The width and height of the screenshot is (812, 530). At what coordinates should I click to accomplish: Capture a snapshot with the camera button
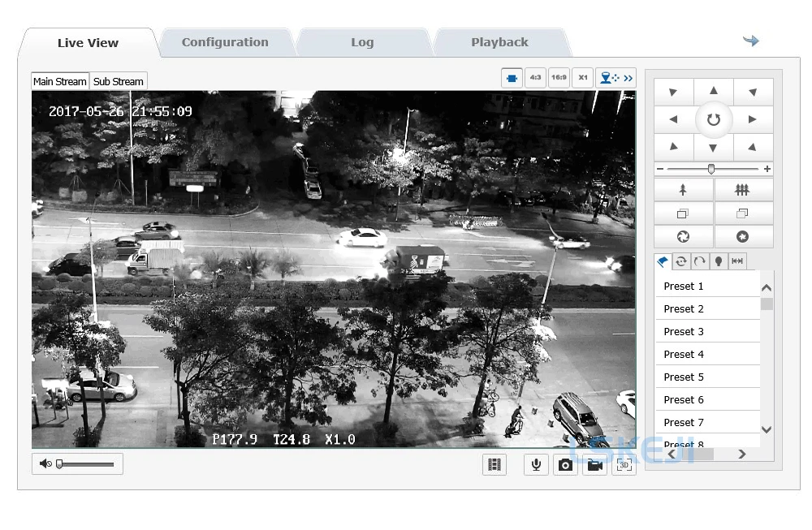click(565, 465)
